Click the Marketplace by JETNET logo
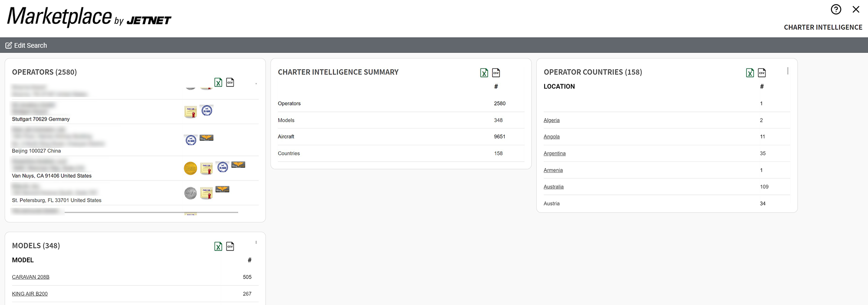 [x=89, y=17]
